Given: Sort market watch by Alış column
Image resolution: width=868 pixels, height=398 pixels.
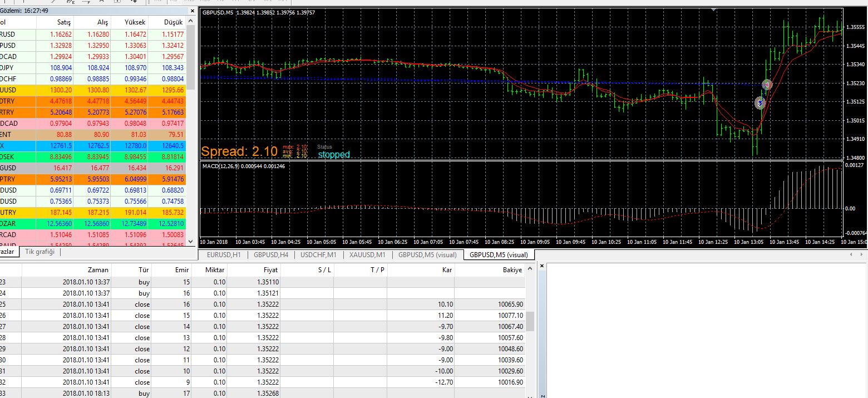Looking at the screenshot, I should [x=102, y=22].
